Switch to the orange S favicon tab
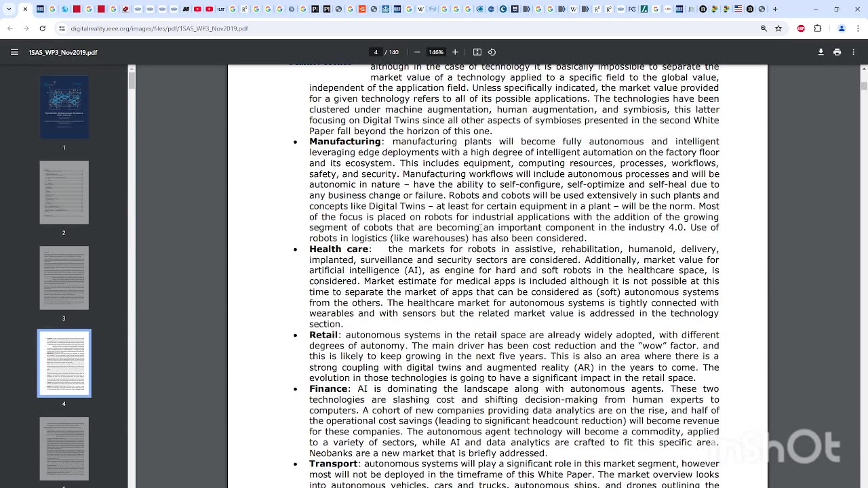This screenshot has width=868, height=488. click(x=362, y=9)
